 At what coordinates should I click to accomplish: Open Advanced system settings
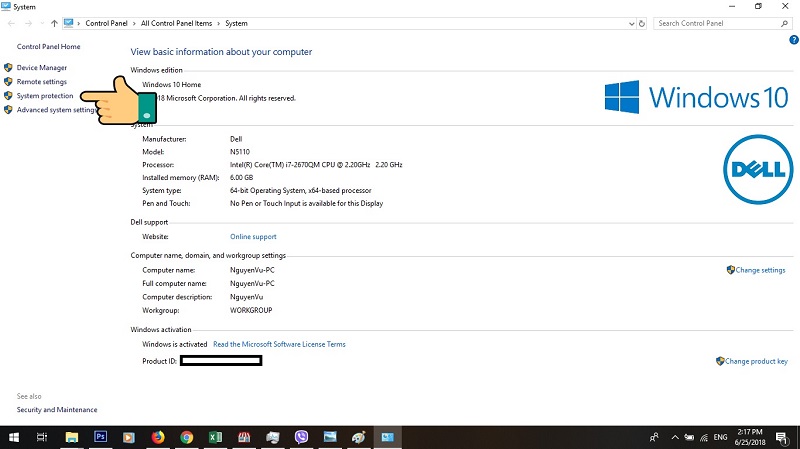pos(56,110)
